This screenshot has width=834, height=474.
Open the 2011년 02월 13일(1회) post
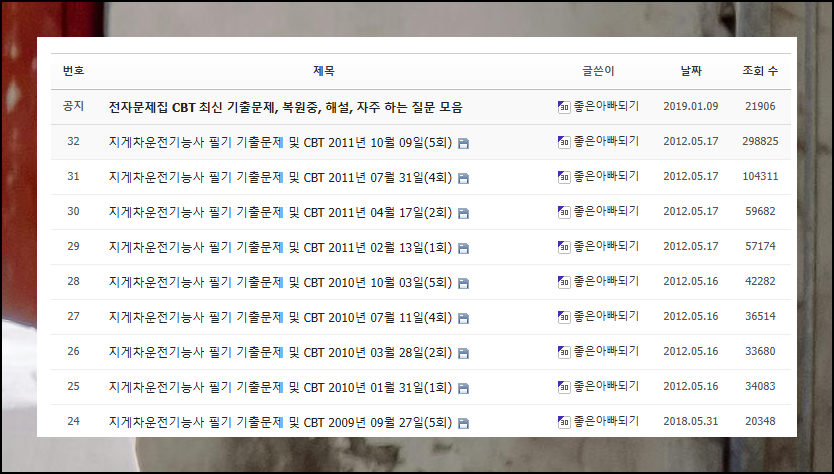[280, 247]
